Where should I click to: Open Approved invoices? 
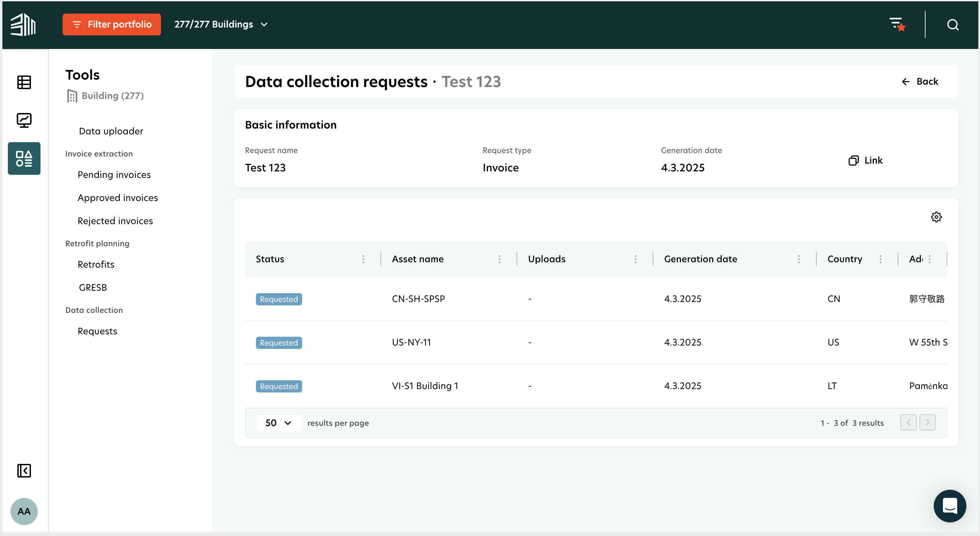(x=117, y=198)
